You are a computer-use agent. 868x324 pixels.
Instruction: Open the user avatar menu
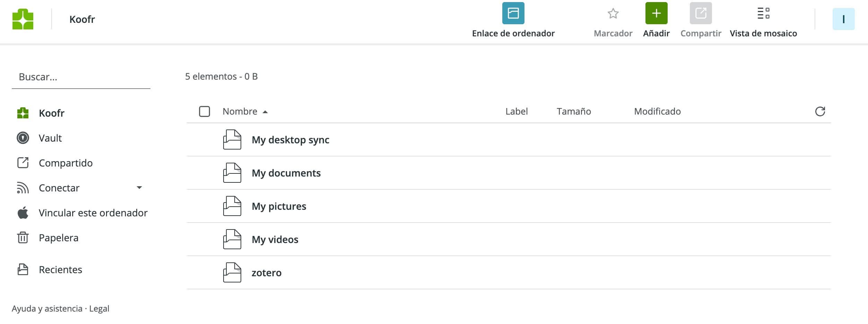click(x=843, y=19)
